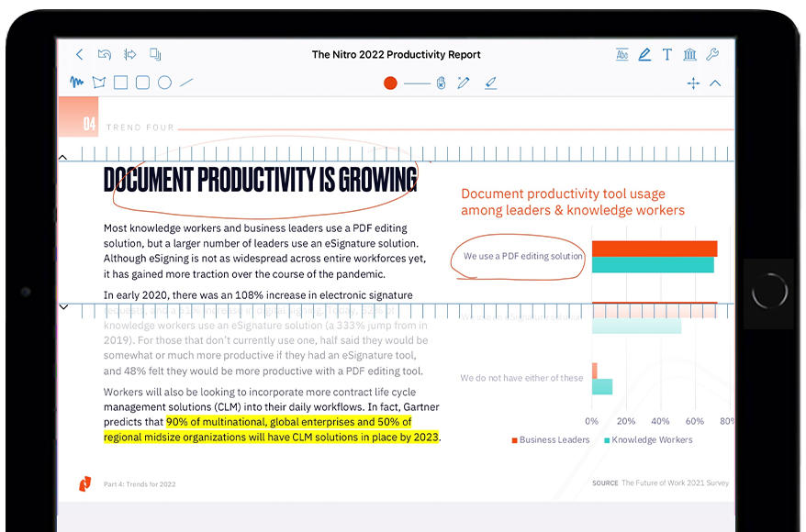Tap the document title 'The Nitro 2022 Productivity Report'
Image resolution: width=806 pixels, height=532 pixels.
(x=396, y=54)
